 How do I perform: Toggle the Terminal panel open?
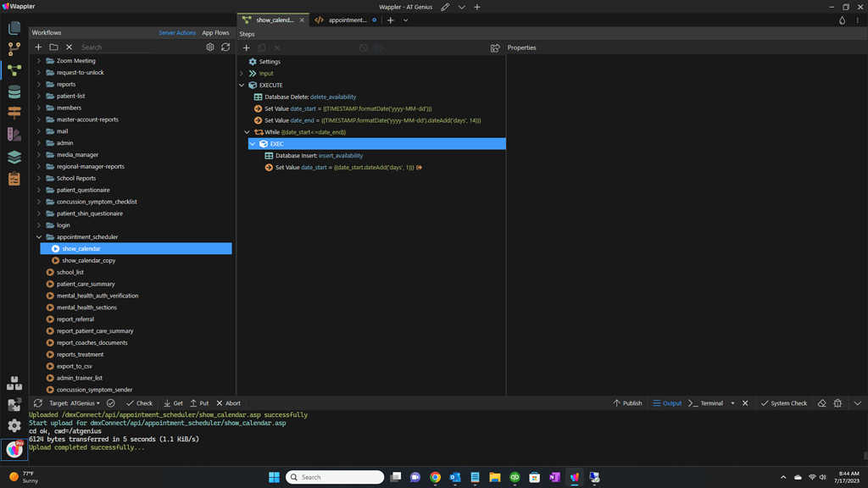pyautogui.click(x=710, y=403)
